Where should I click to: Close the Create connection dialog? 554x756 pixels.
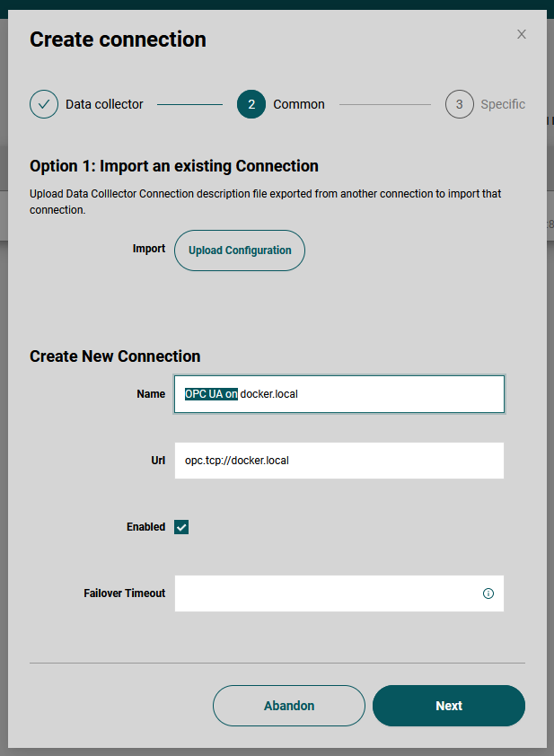click(522, 34)
